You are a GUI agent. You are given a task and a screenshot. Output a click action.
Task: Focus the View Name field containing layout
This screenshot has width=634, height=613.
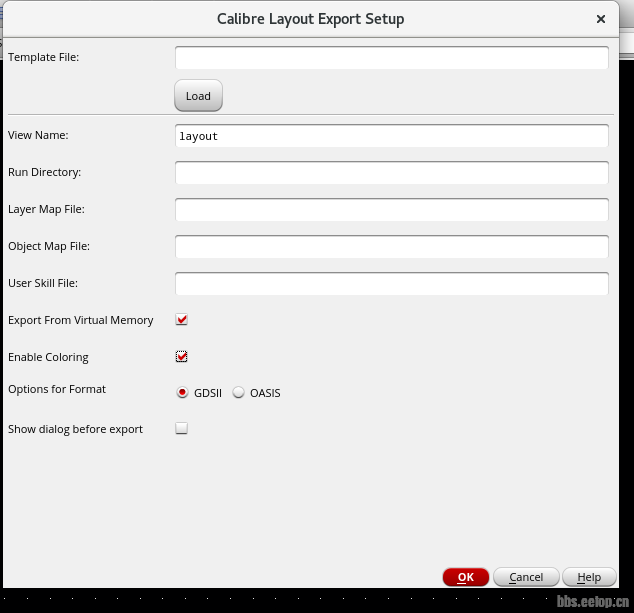pyautogui.click(x=391, y=136)
